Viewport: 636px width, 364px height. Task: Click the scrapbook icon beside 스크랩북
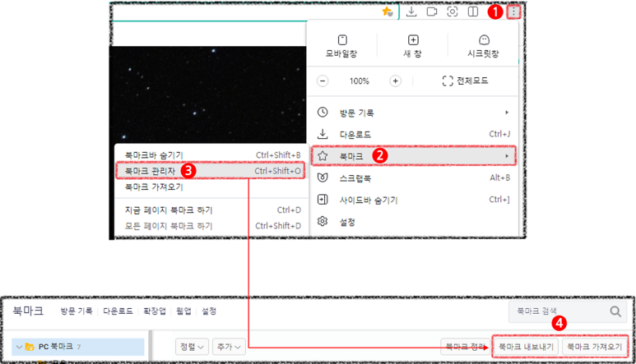coord(323,177)
